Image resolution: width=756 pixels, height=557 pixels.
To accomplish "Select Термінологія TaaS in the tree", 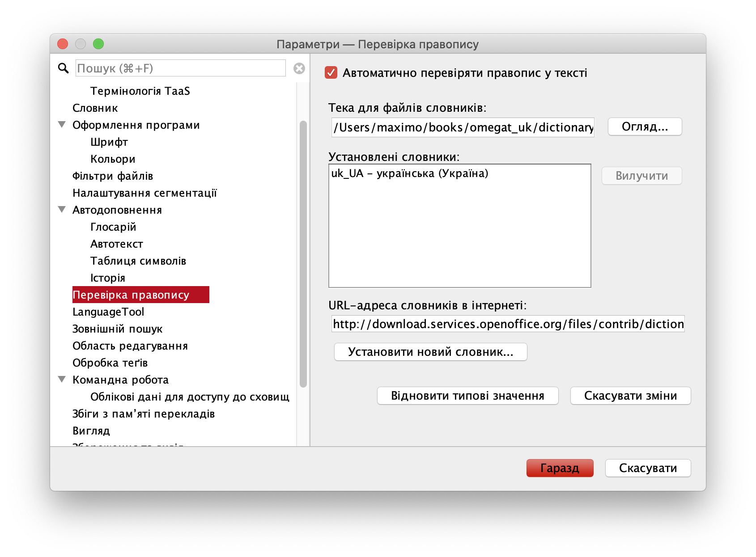I will click(140, 91).
